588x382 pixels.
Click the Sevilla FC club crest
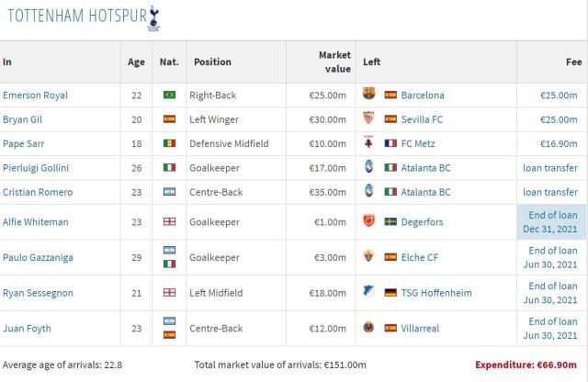(x=369, y=119)
